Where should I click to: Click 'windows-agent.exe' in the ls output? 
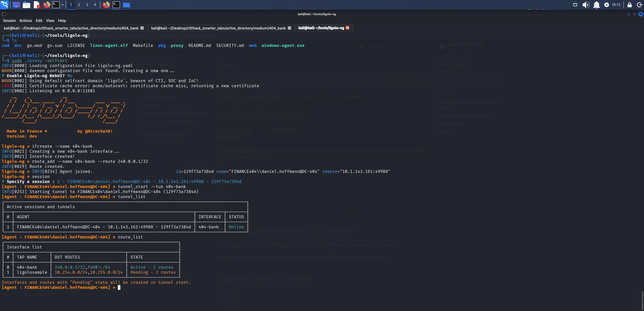[283, 45]
